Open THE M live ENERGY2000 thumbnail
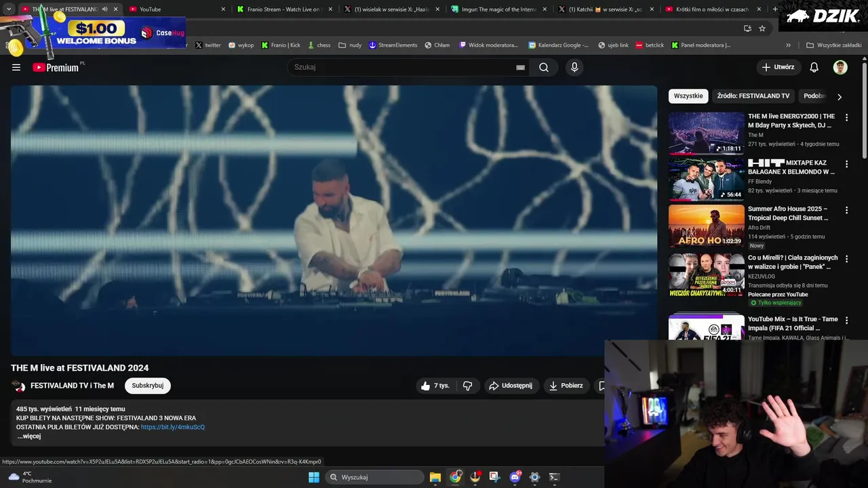This screenshot has width=868, height=488. (707, 133)
